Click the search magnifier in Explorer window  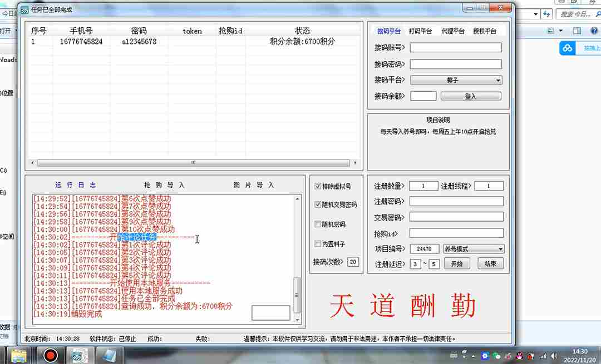(598, 14)
